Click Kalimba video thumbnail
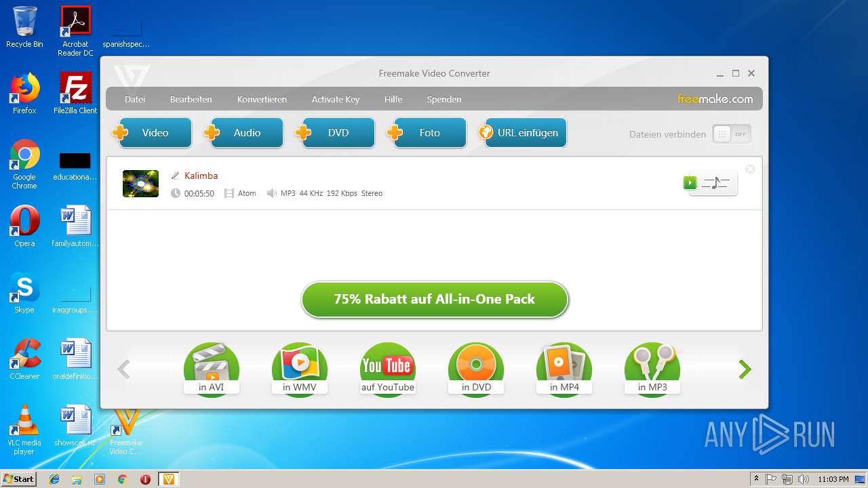 140,184
